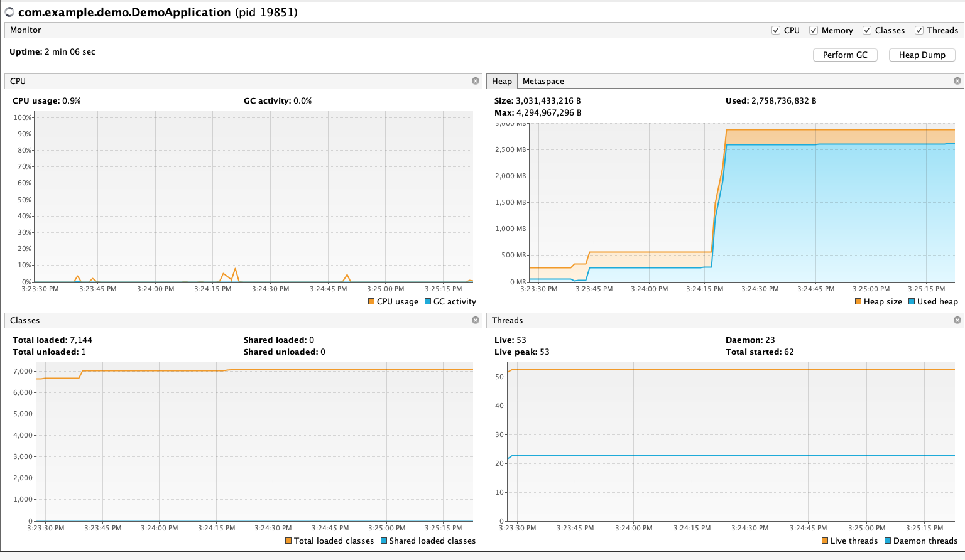This screenshot has width=965, height=560.
Task: Close the Threads panel
Action: 957,320
